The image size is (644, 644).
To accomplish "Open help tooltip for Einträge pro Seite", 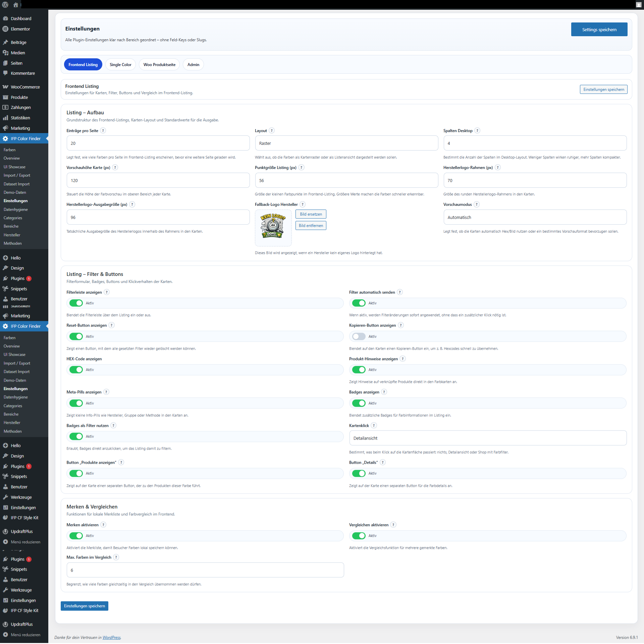I will pos(103,131).
